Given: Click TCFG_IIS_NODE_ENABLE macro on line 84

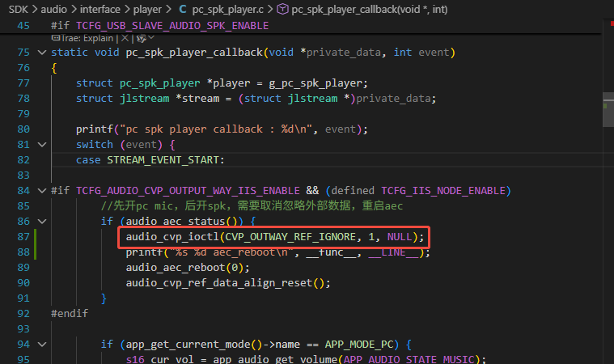Looking at the screenshot, I should click(443, 191).
